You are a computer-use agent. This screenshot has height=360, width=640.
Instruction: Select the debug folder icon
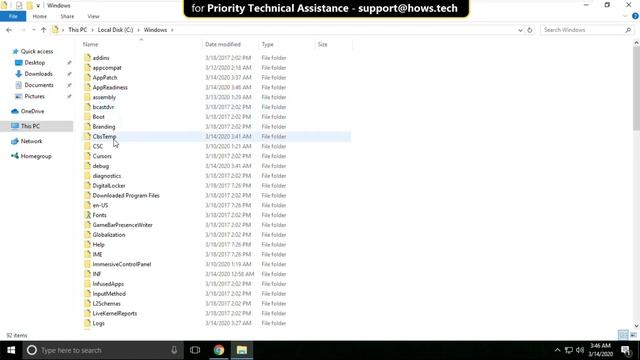pos(87,166)
